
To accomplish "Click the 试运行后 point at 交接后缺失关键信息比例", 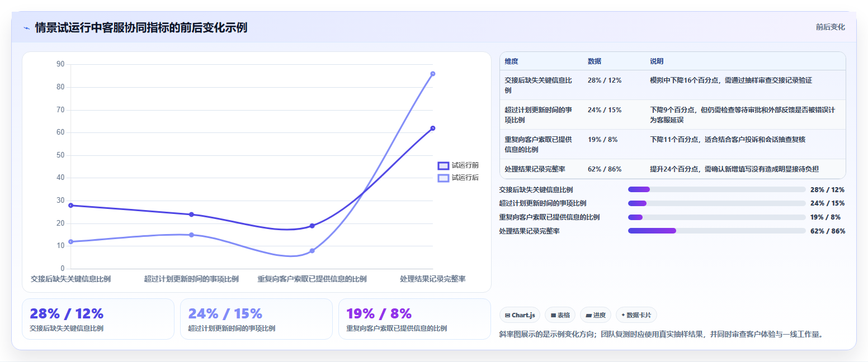I will click(71, 242).
